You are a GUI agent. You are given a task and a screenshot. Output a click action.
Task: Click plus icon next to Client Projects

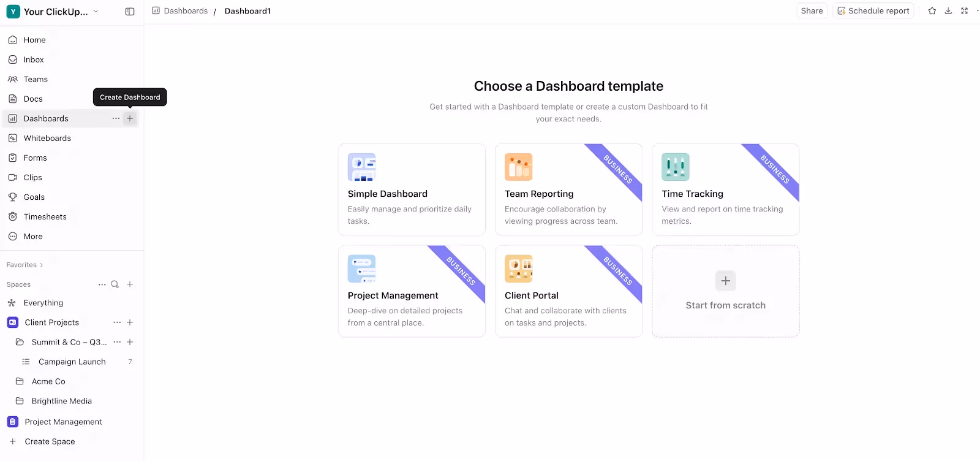130,322
